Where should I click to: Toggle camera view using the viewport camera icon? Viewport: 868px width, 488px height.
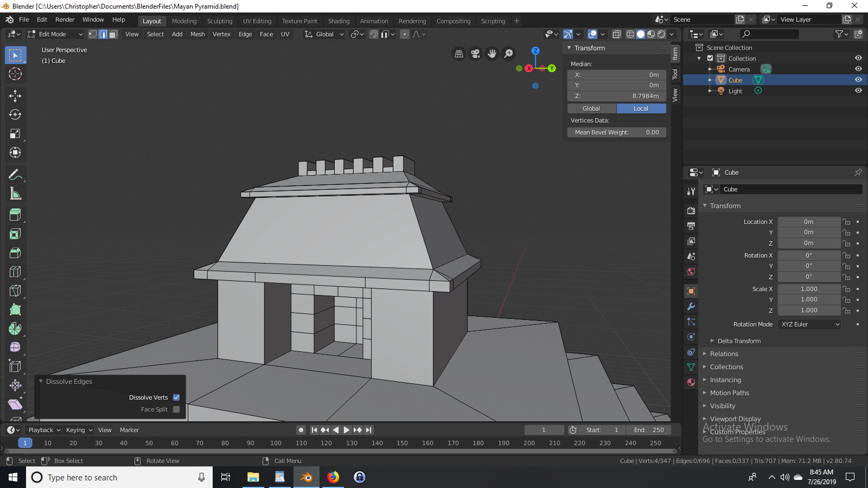coord(476,54)
